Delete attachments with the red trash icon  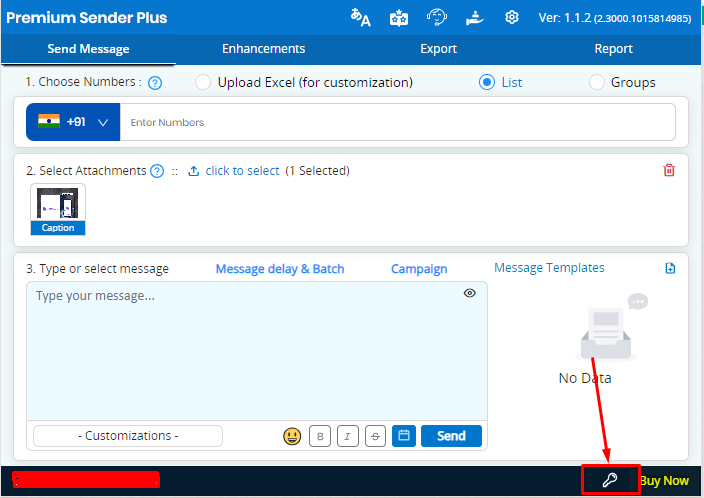coord(669,170)
